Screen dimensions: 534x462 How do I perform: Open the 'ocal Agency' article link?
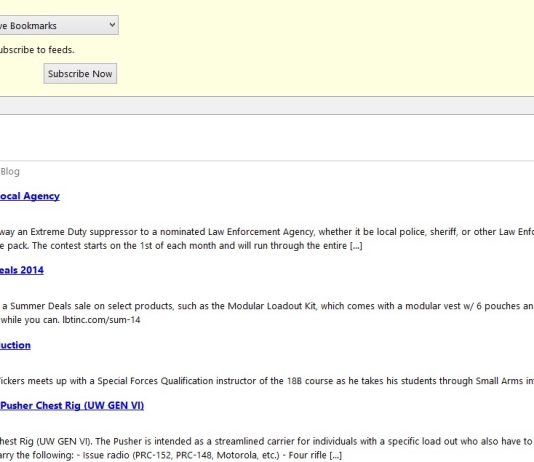point(30,196)
